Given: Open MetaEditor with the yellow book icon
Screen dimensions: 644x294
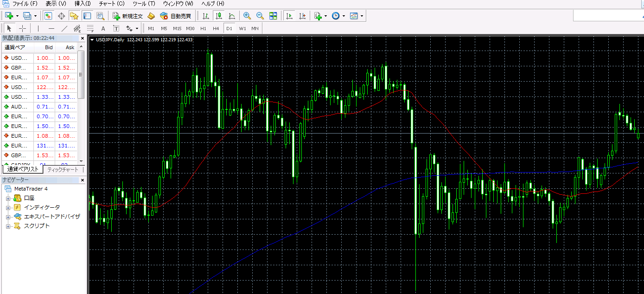Looking at the screenshot, I should [x=151, y=16].
